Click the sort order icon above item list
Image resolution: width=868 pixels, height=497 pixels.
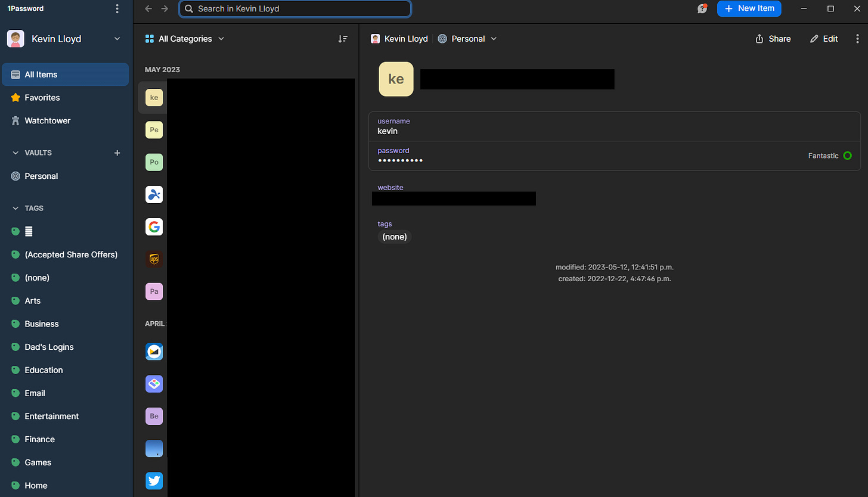tap(343, 38)
